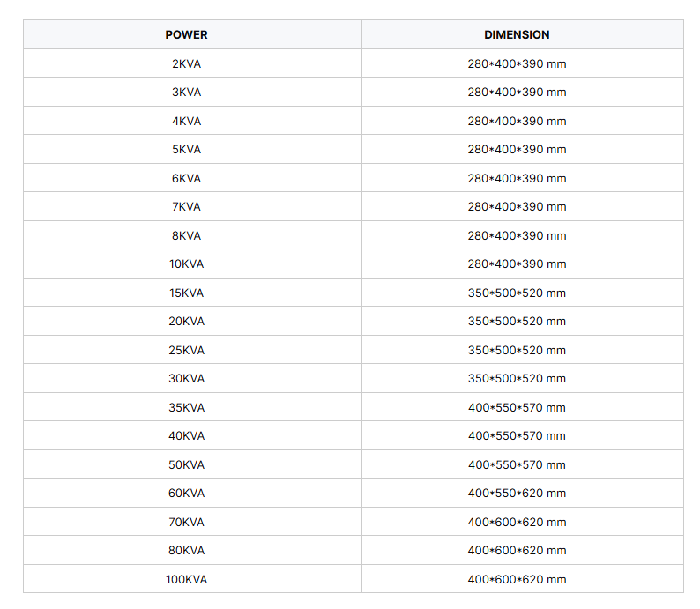Select the 25KVA power cell
700x609 pixels.
pos(186,350)
